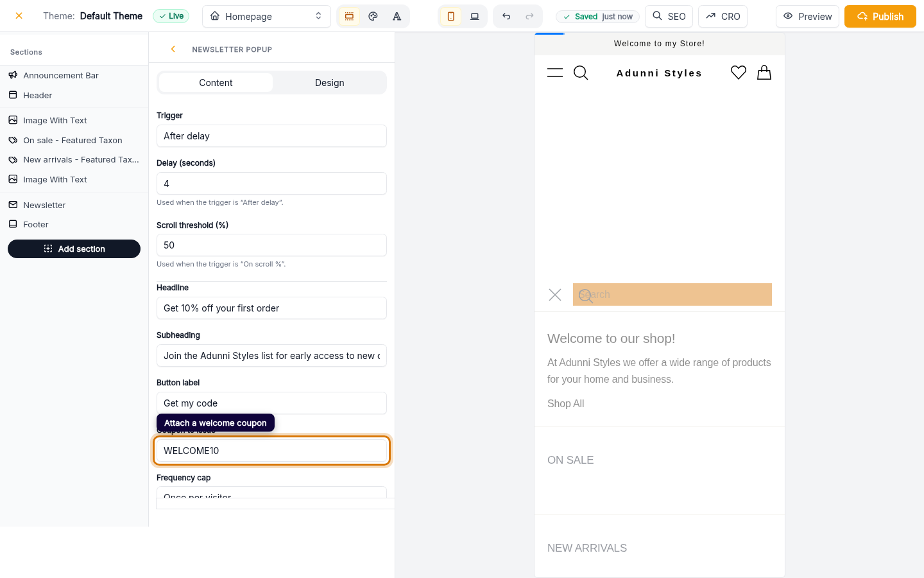This screenshot has width=924, height=578.
Task: Click the Live status badge
Action: (x=171, y=16)
